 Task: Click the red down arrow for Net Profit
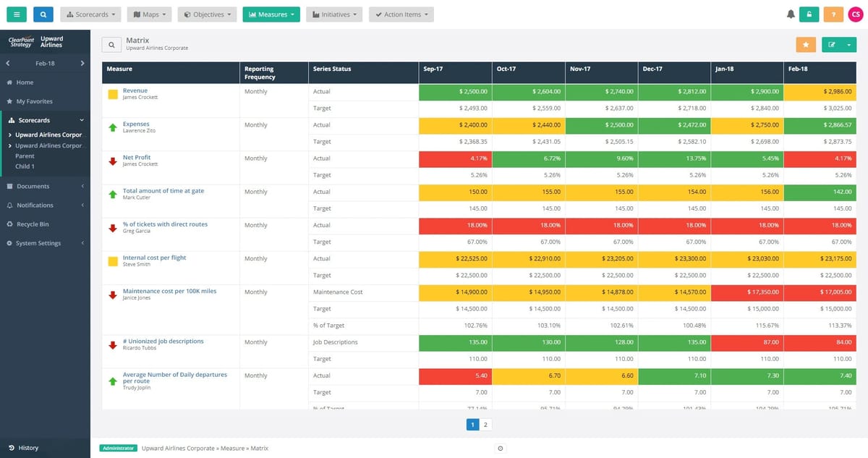pyautogui.click(x=113, y=161)
